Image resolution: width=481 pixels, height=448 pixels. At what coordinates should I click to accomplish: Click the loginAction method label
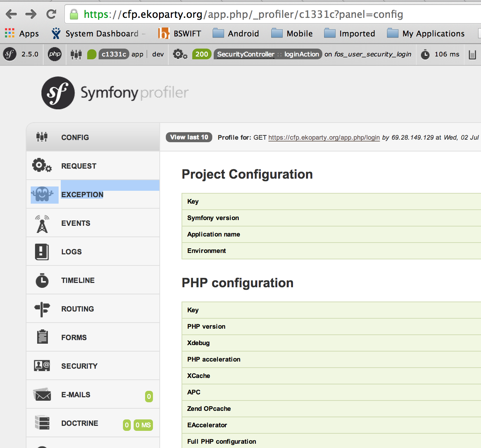pos(302,54)
